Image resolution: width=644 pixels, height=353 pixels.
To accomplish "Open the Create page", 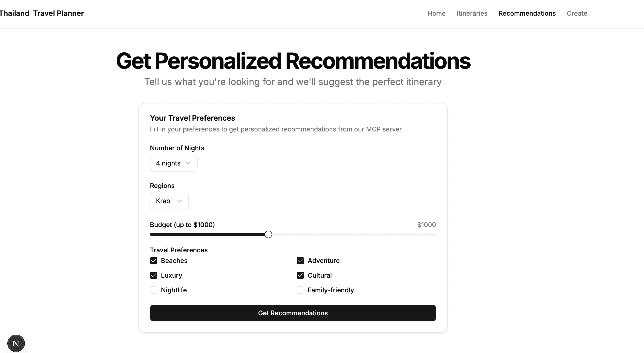I will (x=577, y=13).
